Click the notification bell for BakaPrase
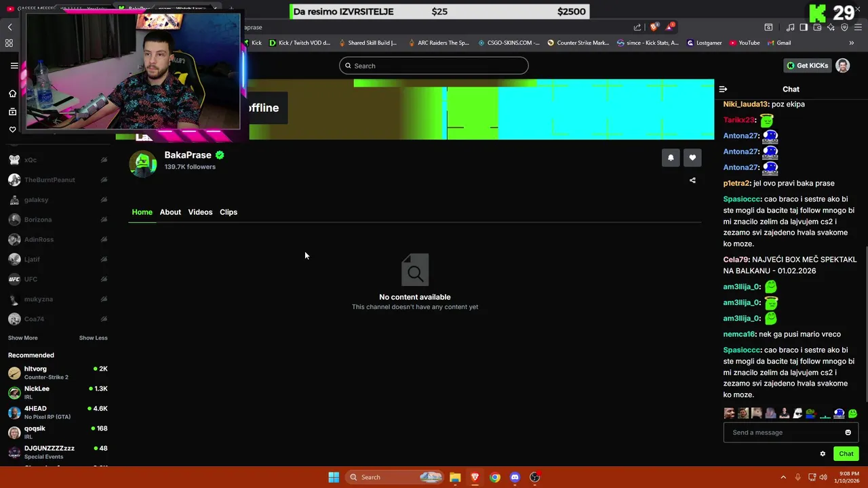Screen dimensions: 868x488 (671, 157)
